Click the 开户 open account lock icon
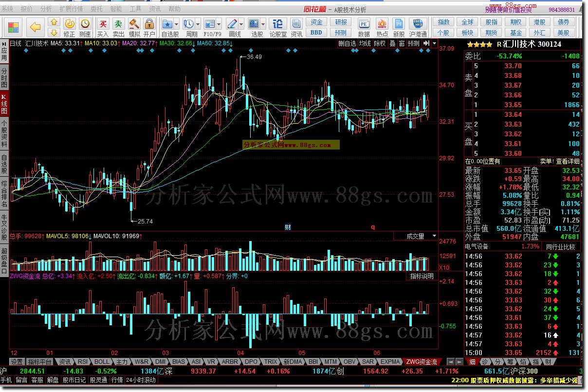The image size is (588, 392). [149, 27]
